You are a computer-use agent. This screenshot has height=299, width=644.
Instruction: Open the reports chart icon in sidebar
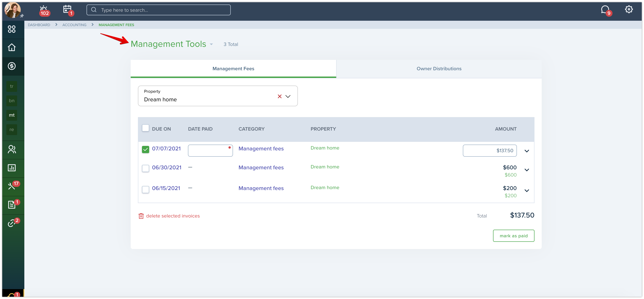[12, 168]
